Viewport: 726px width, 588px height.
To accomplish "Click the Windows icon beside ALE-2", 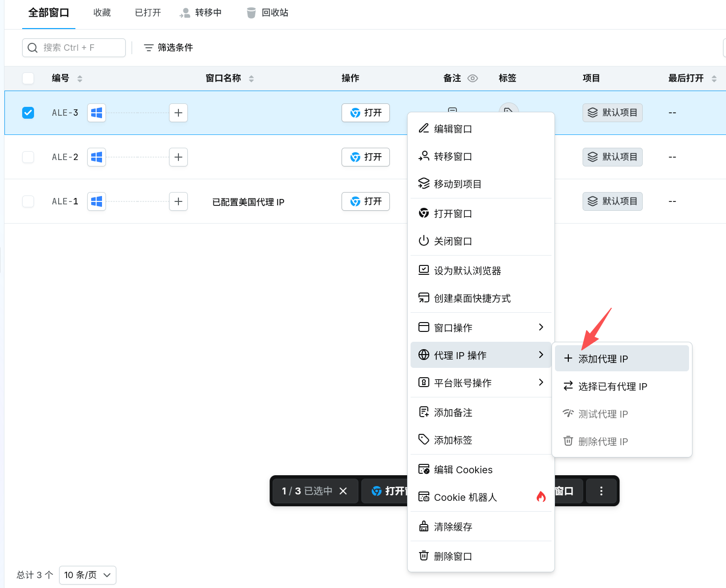I will [x=97, y=157].
